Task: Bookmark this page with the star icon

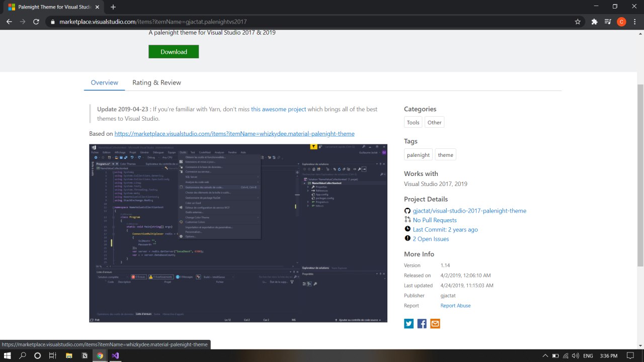Action: [578, 22]
